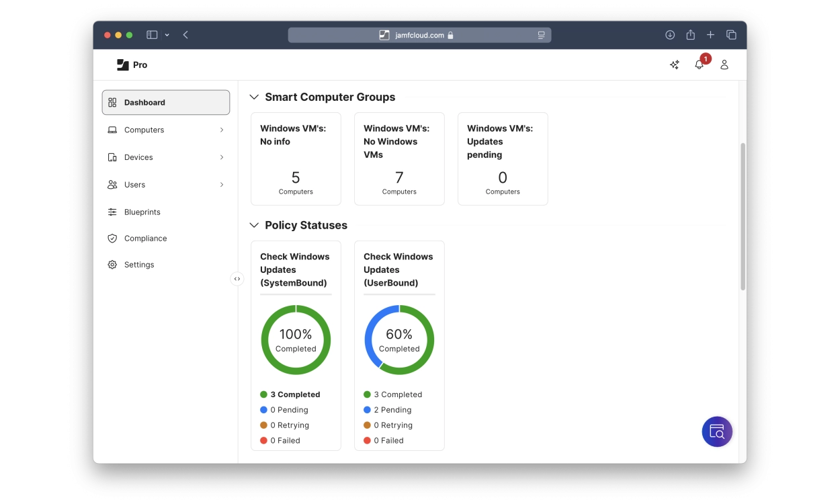Viewport: 840px width, 504px height.
Task: Click the 60% Completed donut chart
Action: pos(399,340)
